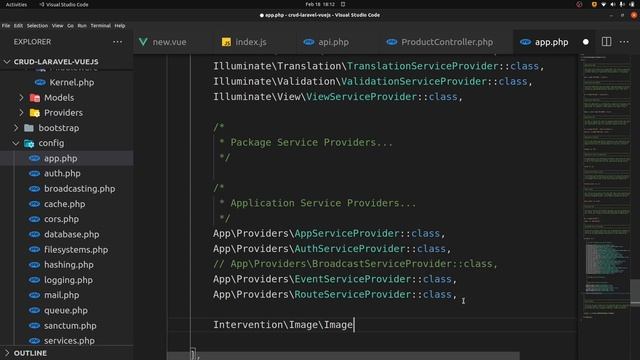This screenshot has width=640, height=360.
Task: Open sanctum.php config file
Action: point(70,326)
